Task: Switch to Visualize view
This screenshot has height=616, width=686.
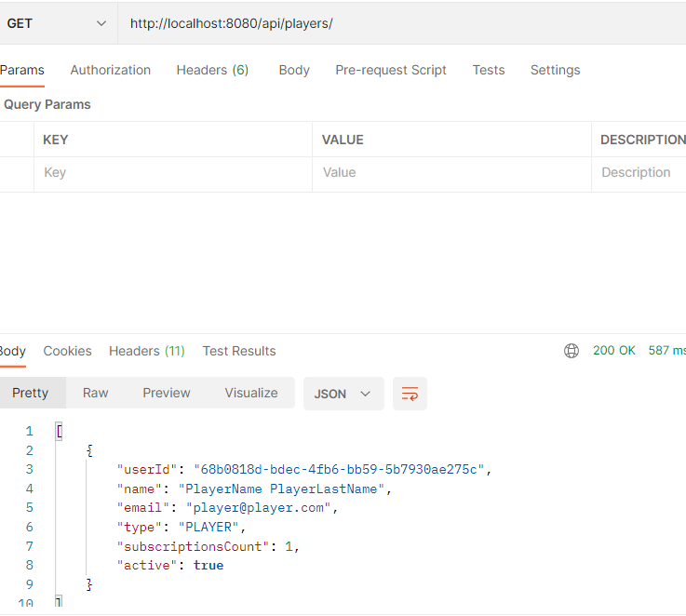Action: 251,393
